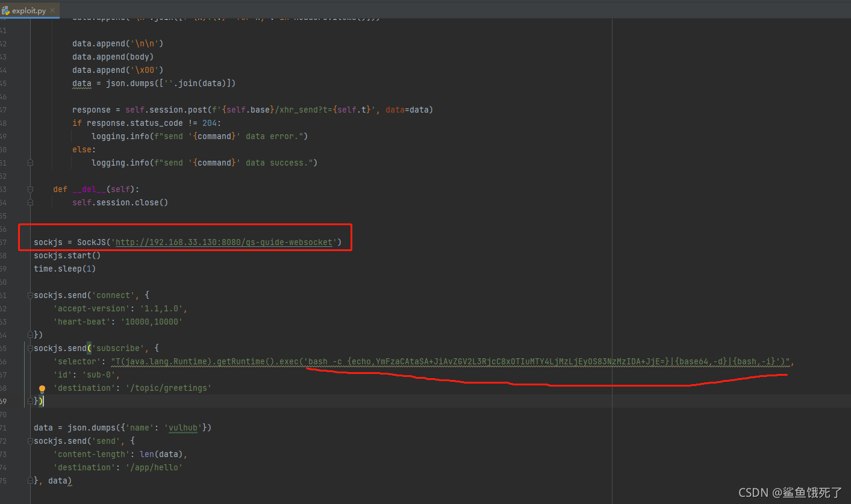Click the Python file icon on exploit.py tab
The height and width of the screenshot is (504, 851).
coord(6,11)
